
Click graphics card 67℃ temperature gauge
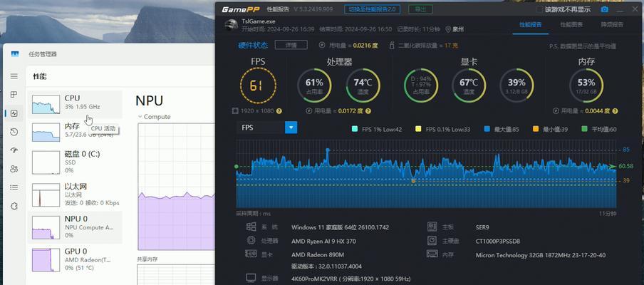click(469, 85)
